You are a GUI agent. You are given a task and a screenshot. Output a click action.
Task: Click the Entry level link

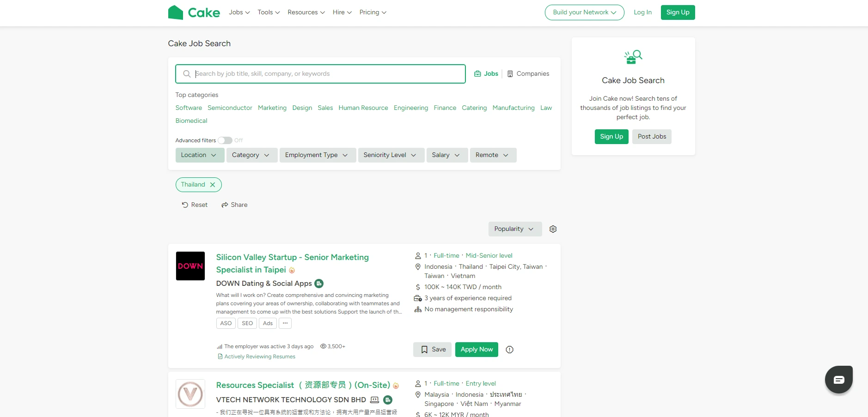[x=481, y=383]
